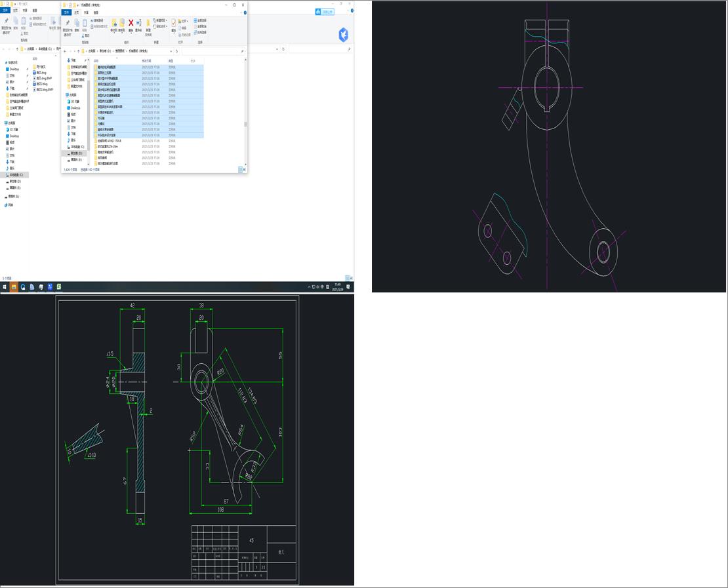Viewport: 728px width, 588px height.
Task: Click the Up arrow in front window's address bar
Action: [79, 50]
